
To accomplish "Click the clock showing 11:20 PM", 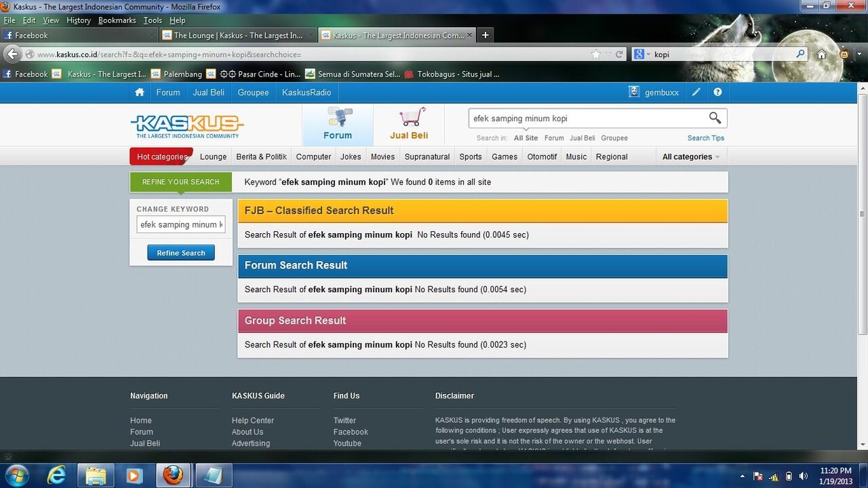I will [835, 470].
